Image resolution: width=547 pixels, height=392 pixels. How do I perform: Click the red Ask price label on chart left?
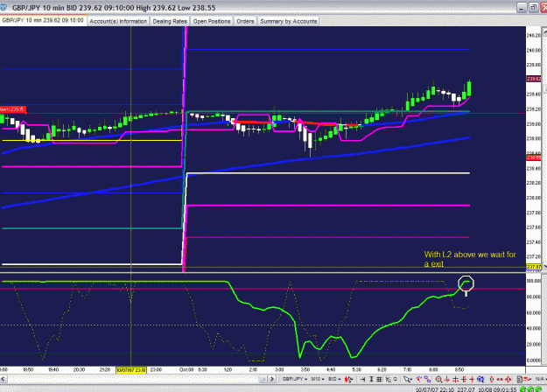tap(13, 109)
